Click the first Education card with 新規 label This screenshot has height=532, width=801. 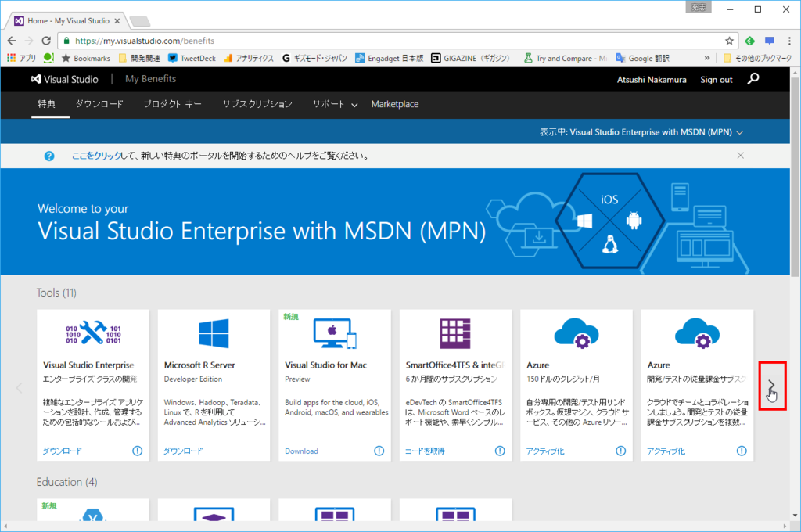pyautogui.click(x=93, y=510)
